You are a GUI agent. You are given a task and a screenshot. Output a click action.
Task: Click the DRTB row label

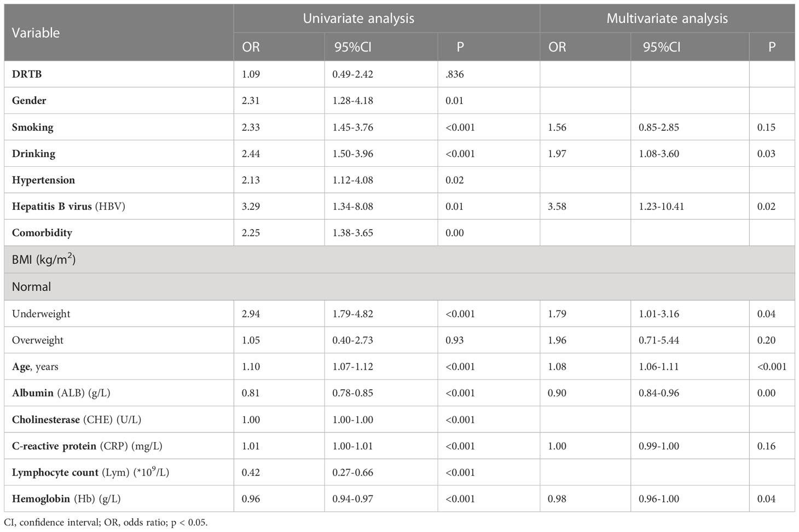pyautogui.click(x=27, y=74)
